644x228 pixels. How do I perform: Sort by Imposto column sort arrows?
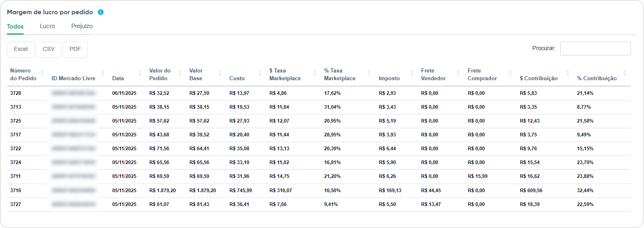pyautogui.click(x=412, y=73)
